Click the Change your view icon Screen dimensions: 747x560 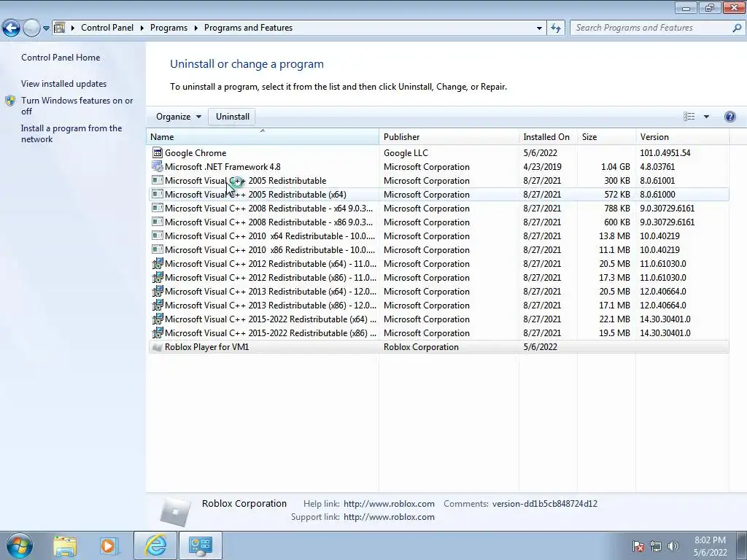(x=689, y=117)
